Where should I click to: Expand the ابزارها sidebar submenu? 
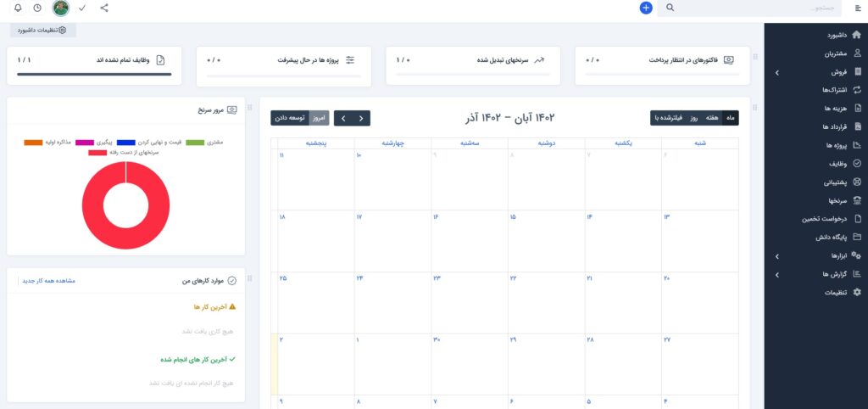click(x=777, y=255)
